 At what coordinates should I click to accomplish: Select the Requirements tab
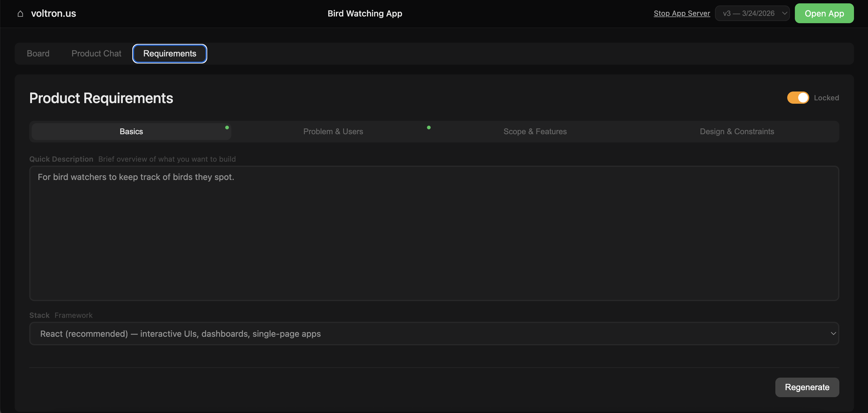click(x=169, y=54)
